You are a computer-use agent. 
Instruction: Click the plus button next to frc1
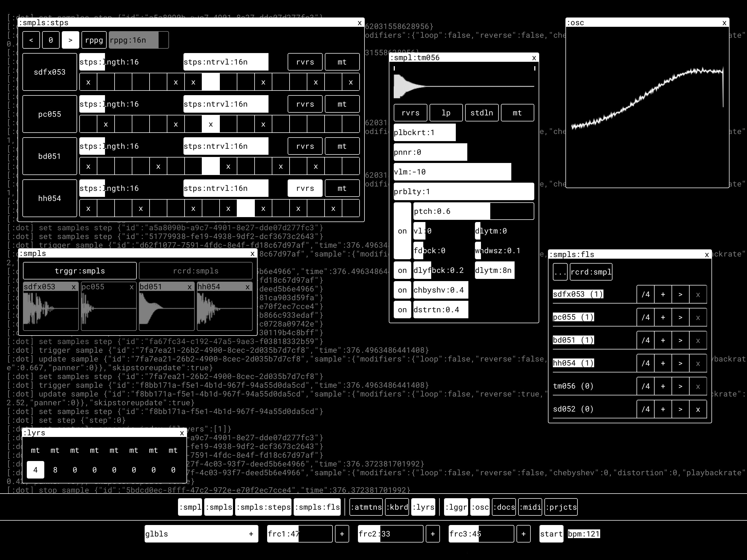[x=342, y=534]
